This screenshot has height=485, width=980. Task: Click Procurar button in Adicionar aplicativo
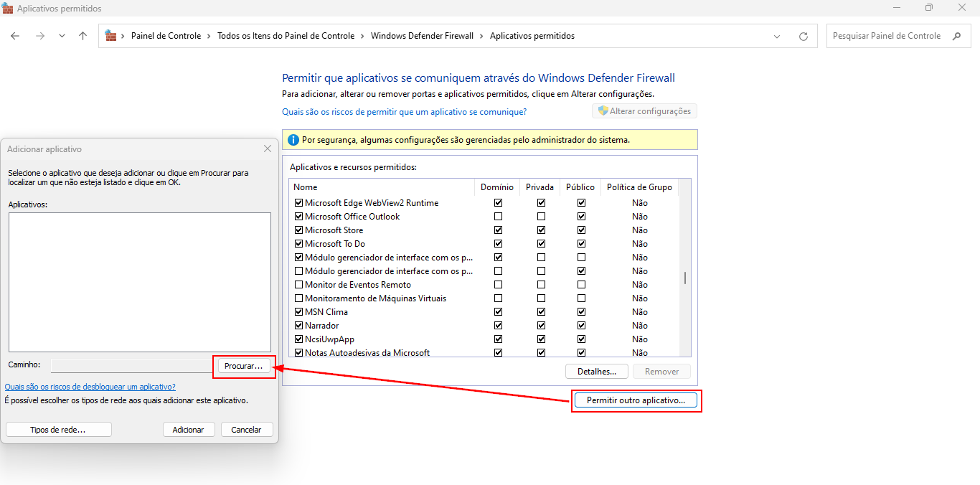click(x=244, y=366)
